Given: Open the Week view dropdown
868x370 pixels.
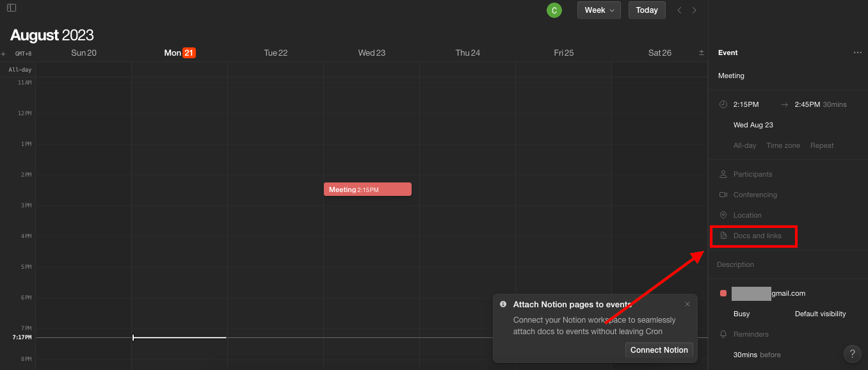Looking at the screenshot, I should (x=599, y=10).
